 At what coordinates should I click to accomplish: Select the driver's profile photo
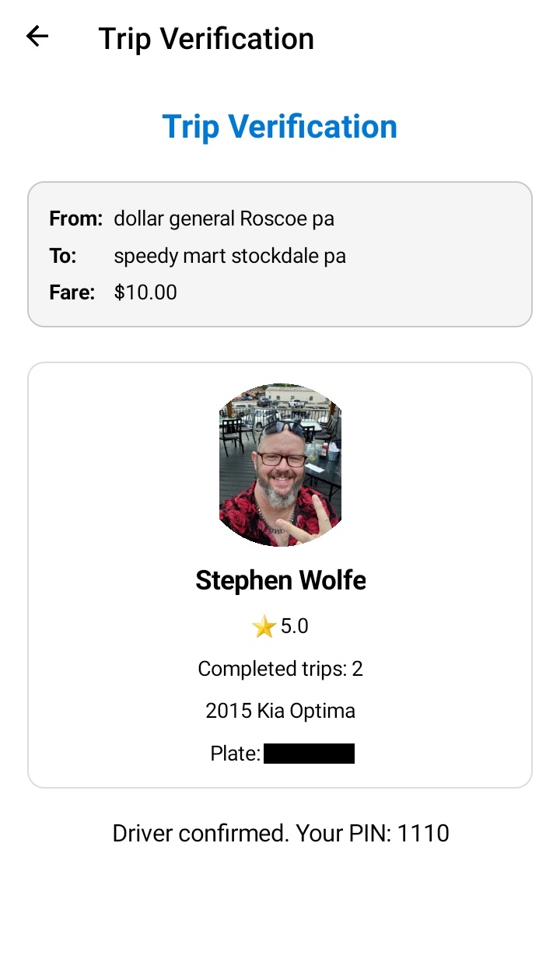tap(280, 464)
